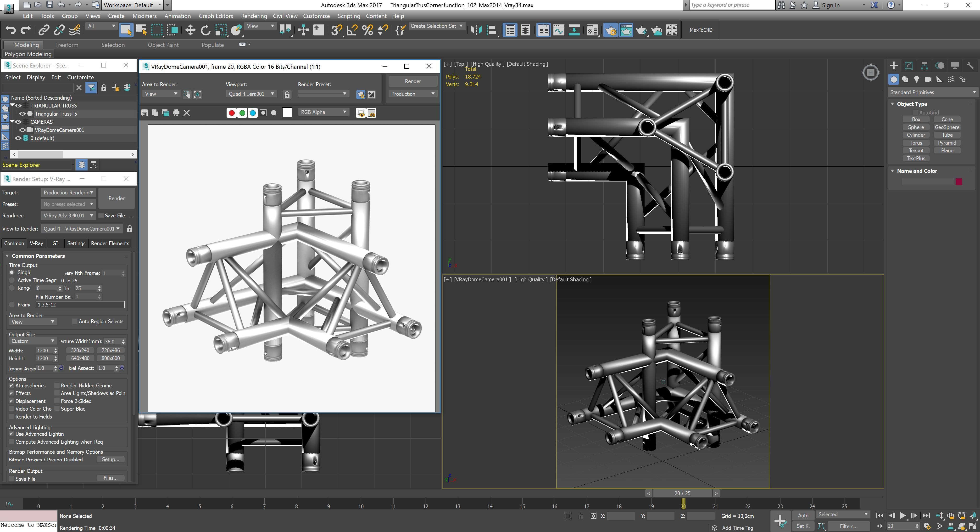Switch to the V-Ray tab
The height and width of the screenshot is (532, 980).
coord(36,243)
